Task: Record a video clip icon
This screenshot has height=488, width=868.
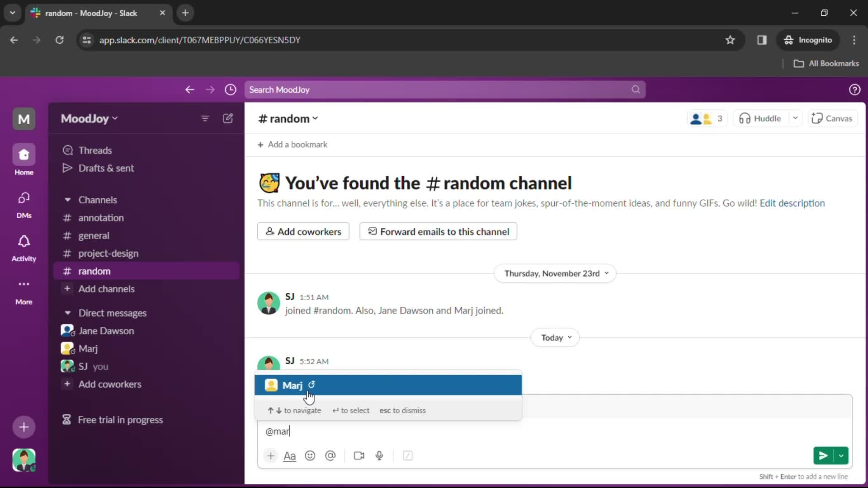Action: [359, 456]
